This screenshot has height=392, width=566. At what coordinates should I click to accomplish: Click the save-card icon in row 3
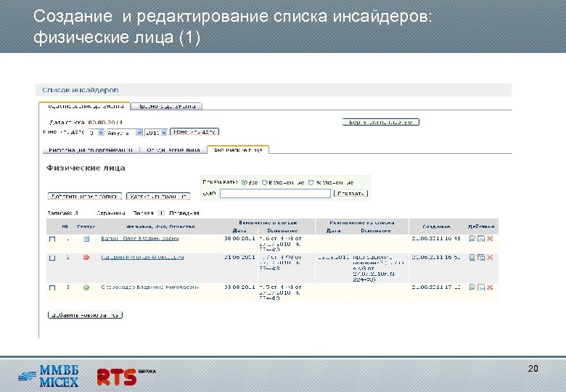pos(481,287)
